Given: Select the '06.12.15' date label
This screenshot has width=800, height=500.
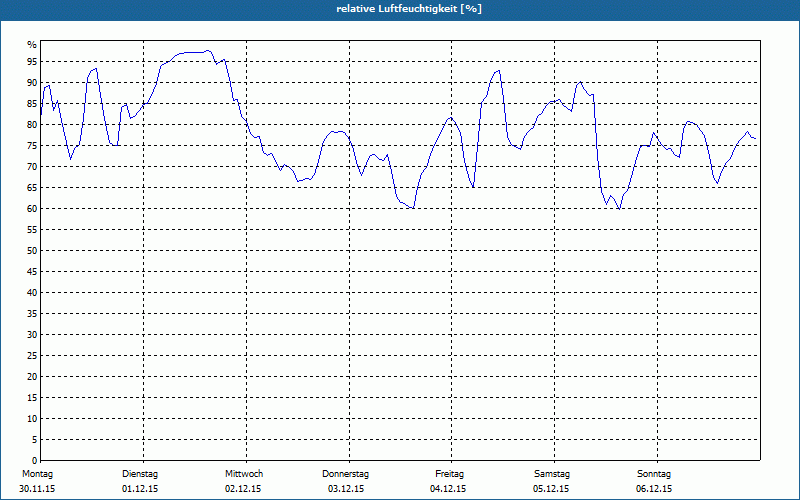Looking at the screenshot, I should click(654, 489).
